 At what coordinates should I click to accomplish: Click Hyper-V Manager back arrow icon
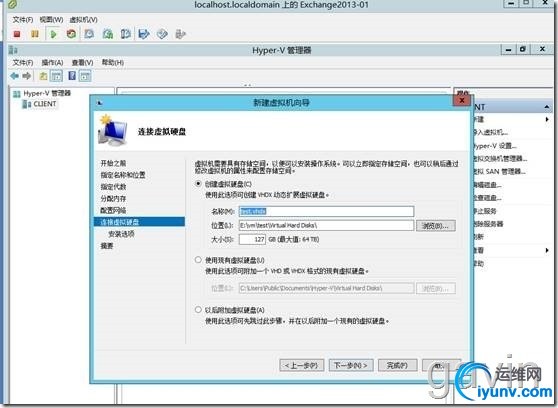point(15,76)
